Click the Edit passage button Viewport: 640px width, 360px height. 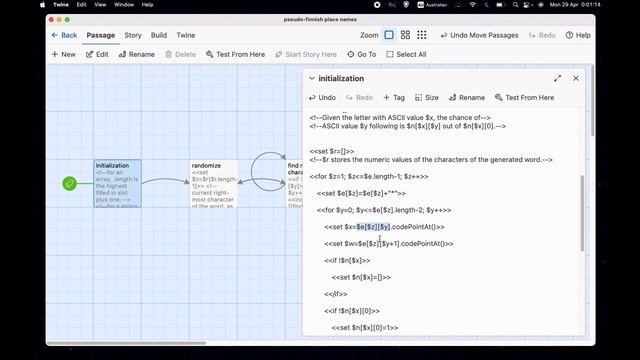pos(97,54)
